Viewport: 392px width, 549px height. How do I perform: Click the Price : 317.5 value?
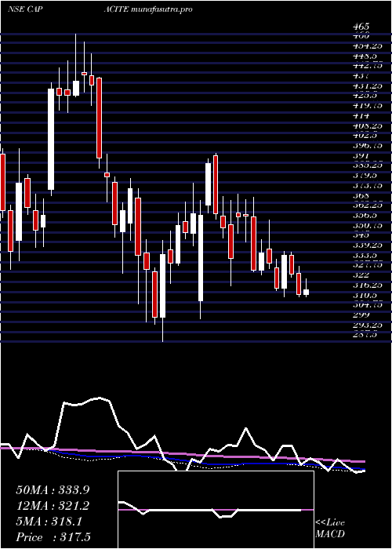coord(53,537)
